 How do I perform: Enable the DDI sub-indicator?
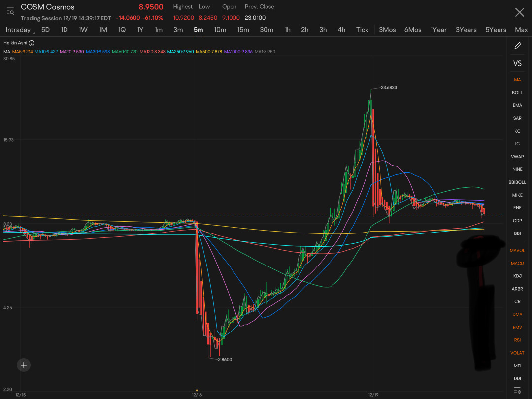(517, 379)
